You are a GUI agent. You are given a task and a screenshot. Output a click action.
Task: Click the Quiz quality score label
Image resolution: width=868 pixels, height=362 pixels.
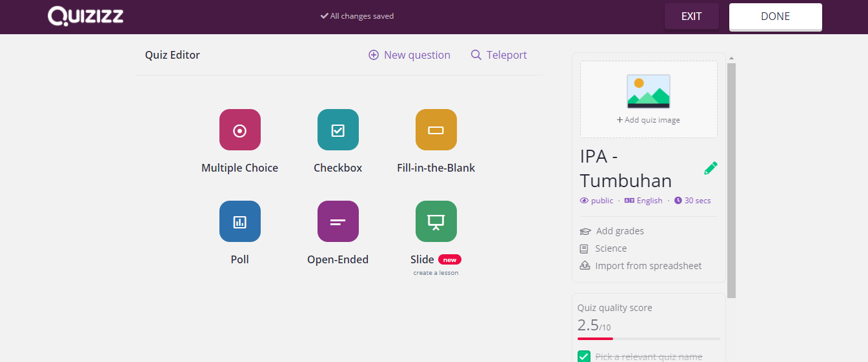coord(614,308)
